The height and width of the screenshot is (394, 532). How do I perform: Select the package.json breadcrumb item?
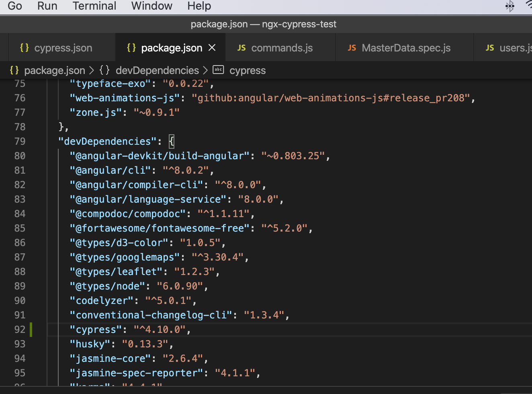tap(55, 70)
